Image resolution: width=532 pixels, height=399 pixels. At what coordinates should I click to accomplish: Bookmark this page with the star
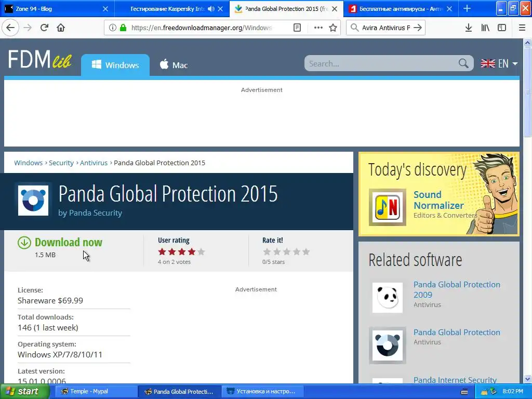[333, 28]
